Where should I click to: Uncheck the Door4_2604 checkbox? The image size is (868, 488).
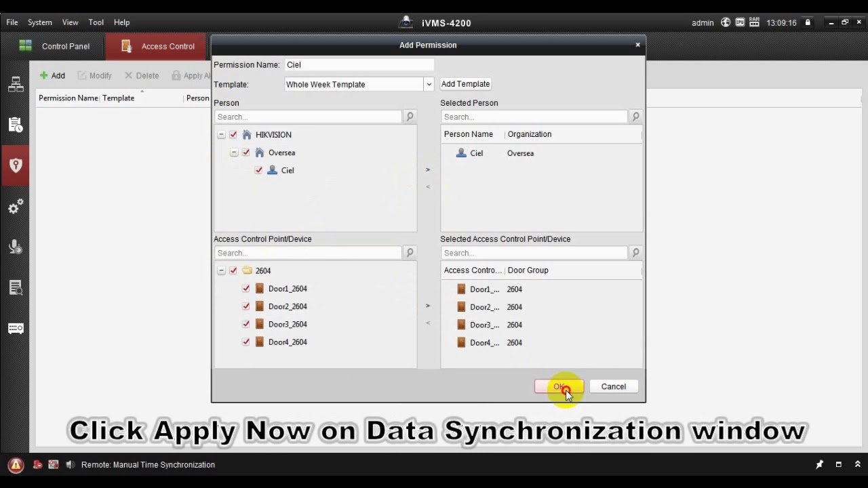246,342
